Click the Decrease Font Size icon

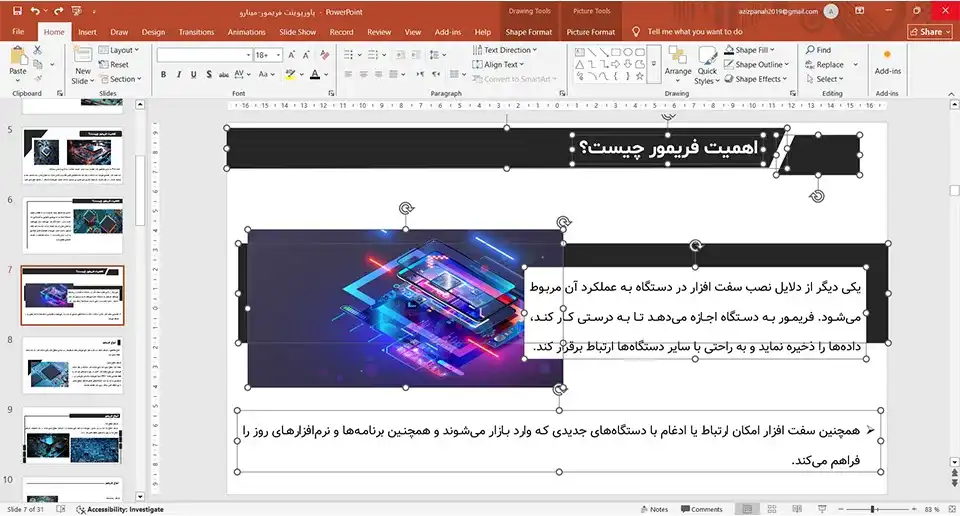point(306,55)
